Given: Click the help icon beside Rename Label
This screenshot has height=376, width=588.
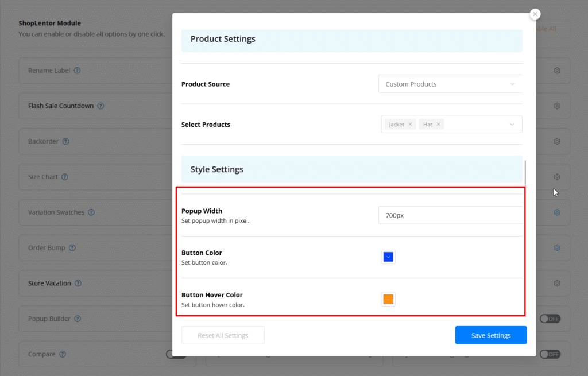Looking at the screenshot, I should point(77,71).
